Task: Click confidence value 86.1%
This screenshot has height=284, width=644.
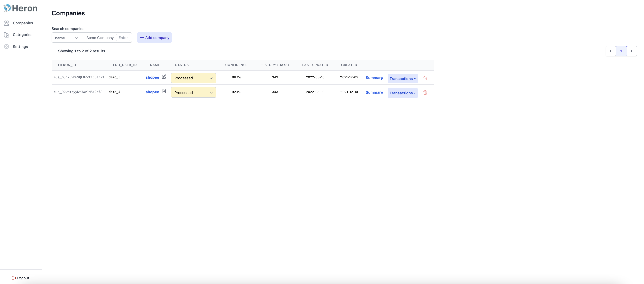Action: click(x=236, y=77)
